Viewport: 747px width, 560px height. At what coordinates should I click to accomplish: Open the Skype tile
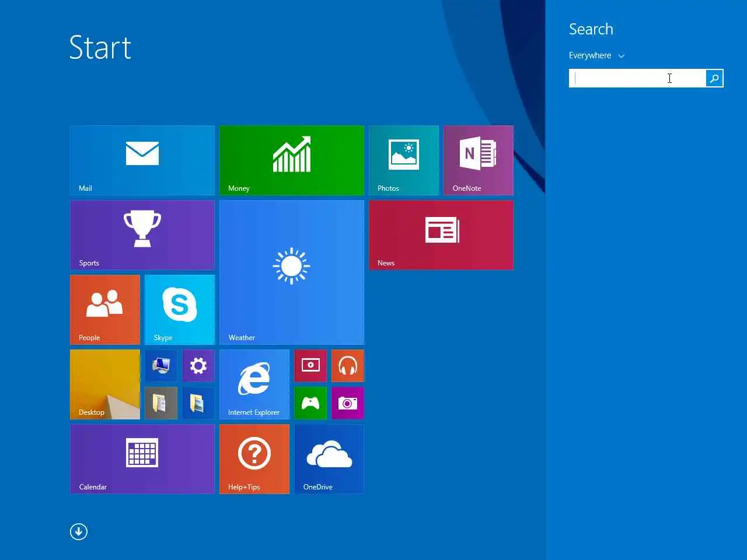click(180, 310)
